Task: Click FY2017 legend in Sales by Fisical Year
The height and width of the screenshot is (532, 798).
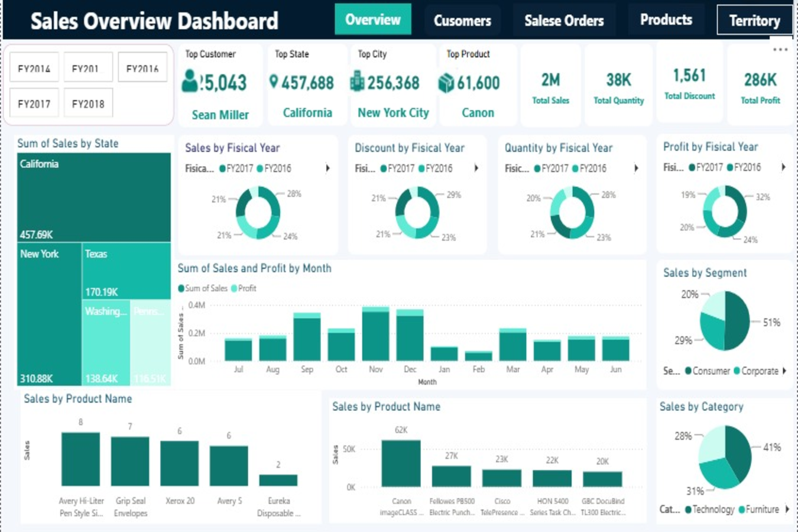Action: click(236, 168)
